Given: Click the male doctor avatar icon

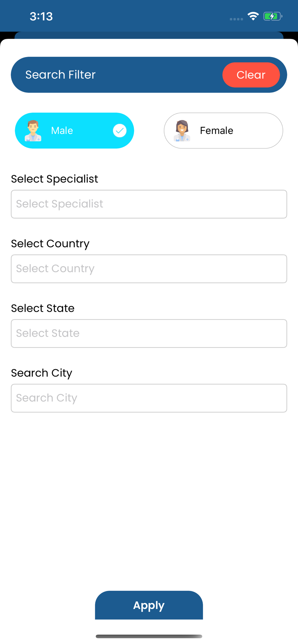Looking at the screenshot, I should point(33,131).
